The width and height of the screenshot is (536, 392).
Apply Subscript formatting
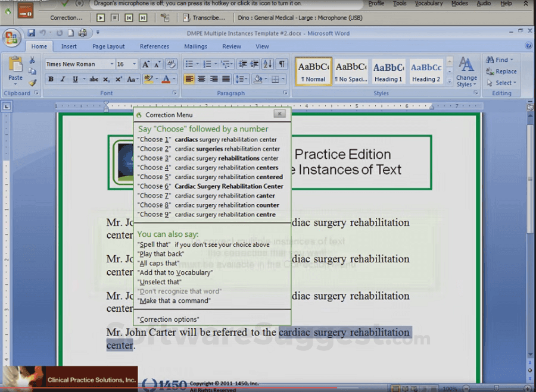coord(107,79)
